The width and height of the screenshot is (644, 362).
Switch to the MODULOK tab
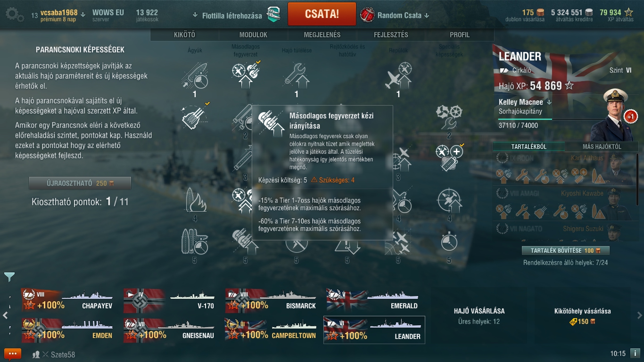pos(253,35)
